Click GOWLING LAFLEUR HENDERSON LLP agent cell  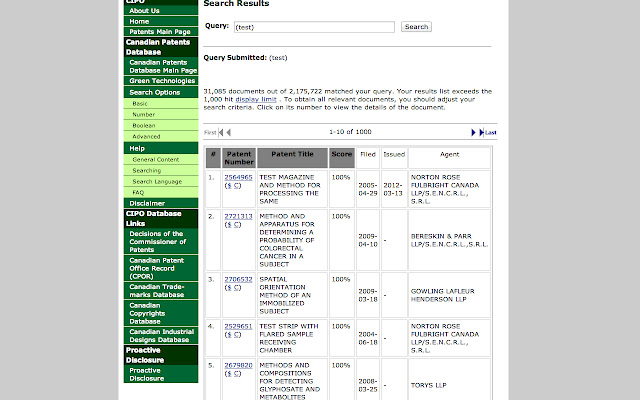(449, 295)
